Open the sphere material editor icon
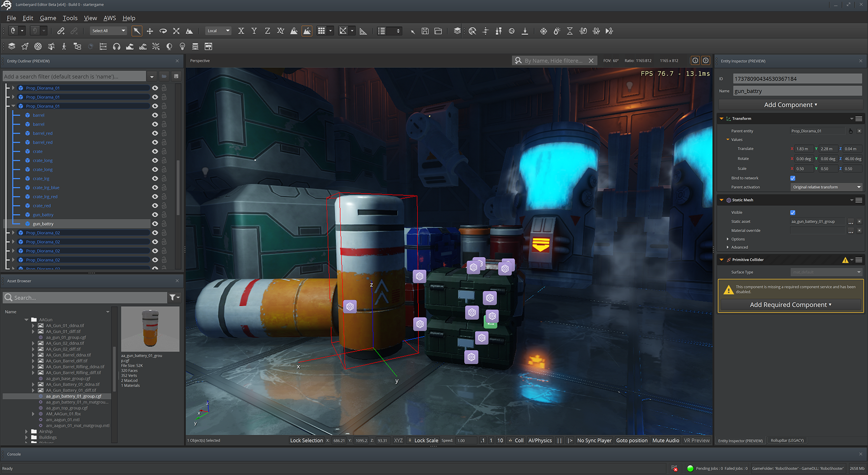This screenshot has height=475, width=868. click(38, 46)
